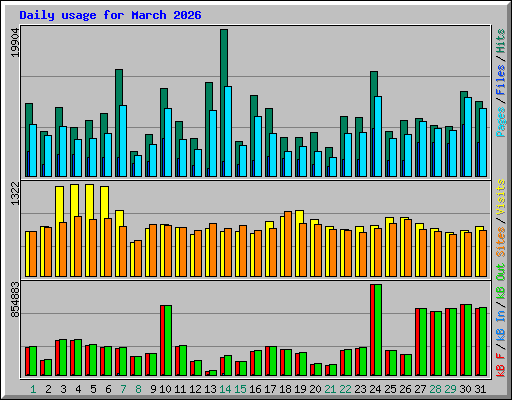Click green day label 7 on the x-axis
This screenshot has width=512, height=400.
[123, 389]
